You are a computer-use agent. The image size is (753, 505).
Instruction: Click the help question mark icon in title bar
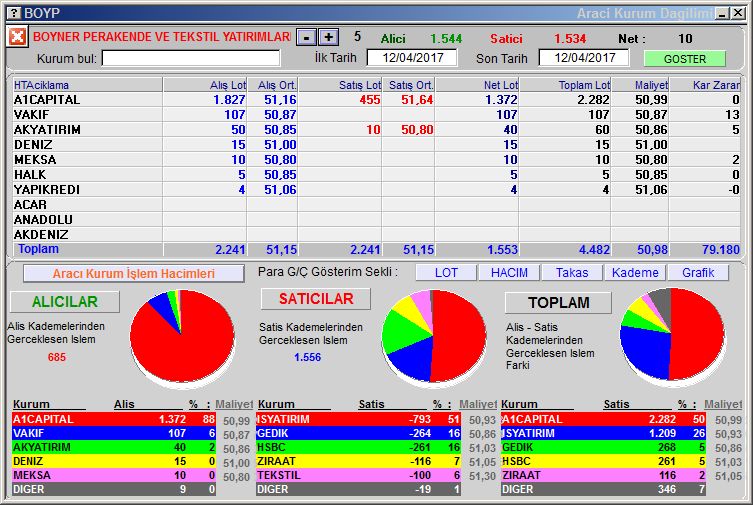click(15, 13)
